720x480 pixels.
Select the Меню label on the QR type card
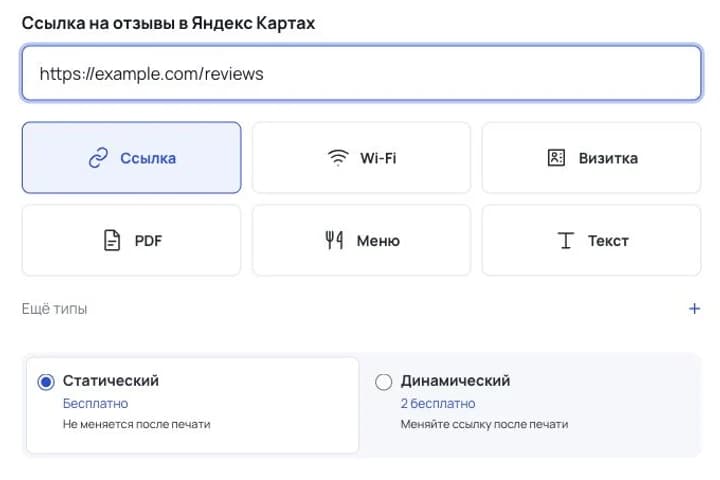coord(378,241)
